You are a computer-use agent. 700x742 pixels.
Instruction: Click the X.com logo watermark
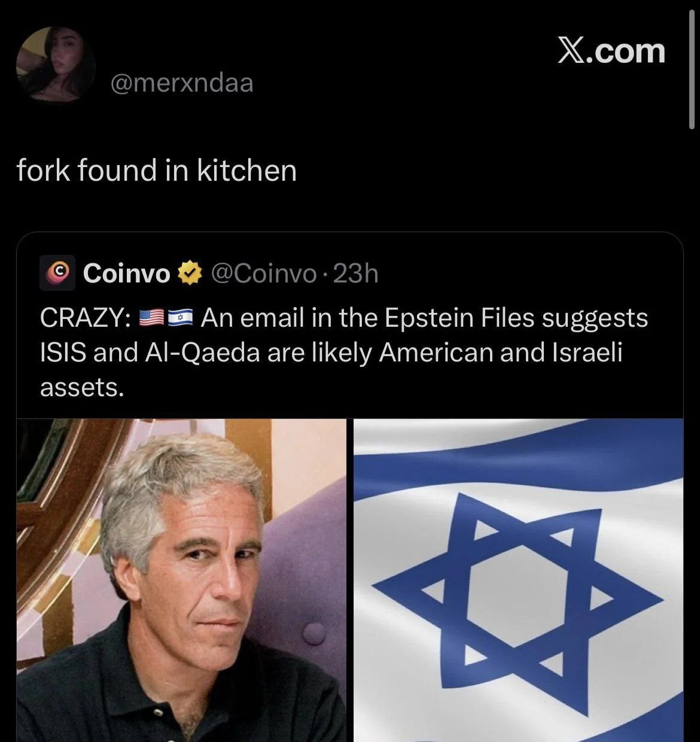pyautogui.click(x=611, y=51)
